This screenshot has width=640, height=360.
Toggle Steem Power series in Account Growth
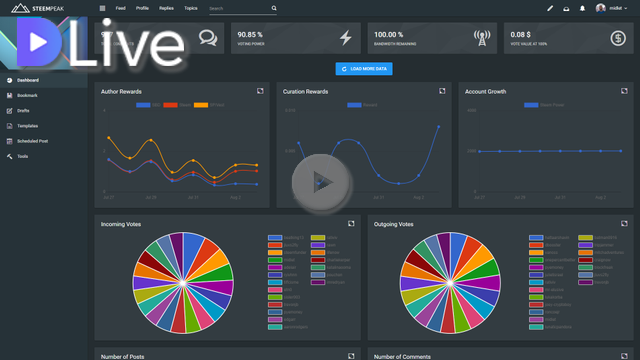[x=544, y=105]
